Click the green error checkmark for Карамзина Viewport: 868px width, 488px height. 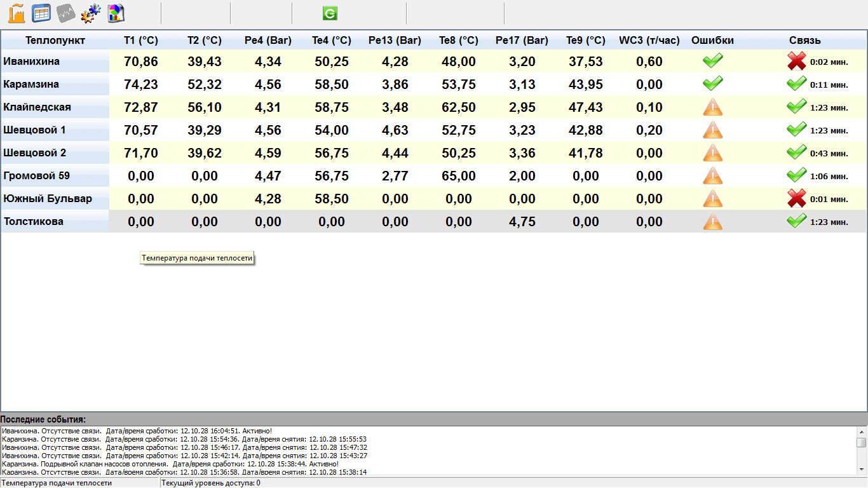(712, 84)
